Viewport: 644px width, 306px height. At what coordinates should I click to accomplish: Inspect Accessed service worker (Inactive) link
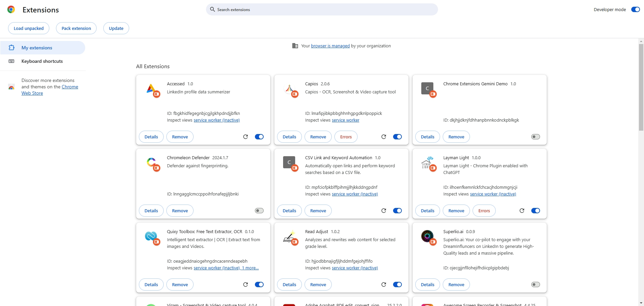(217, 120)
